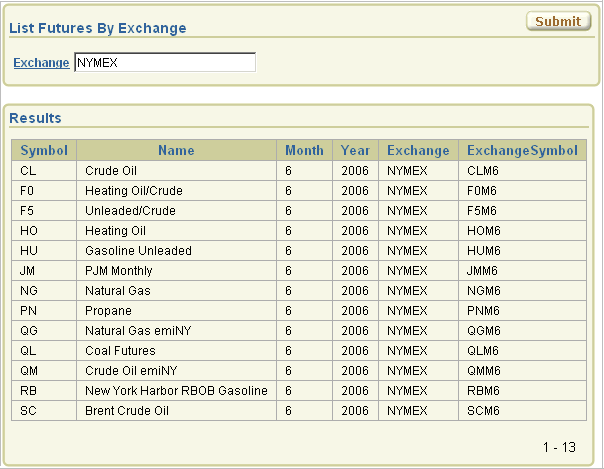
Task: Select the RBM6 exchange symbol cell
Action: click(522, 391)
